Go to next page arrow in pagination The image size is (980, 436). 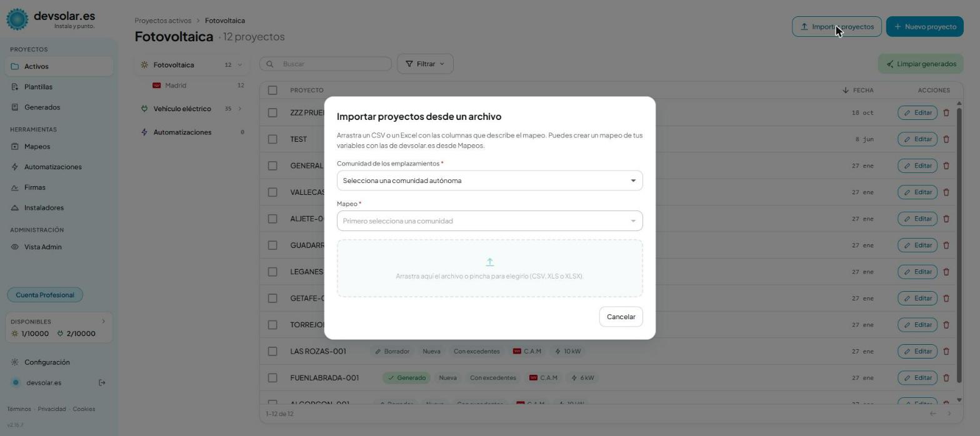click(949, 414)
